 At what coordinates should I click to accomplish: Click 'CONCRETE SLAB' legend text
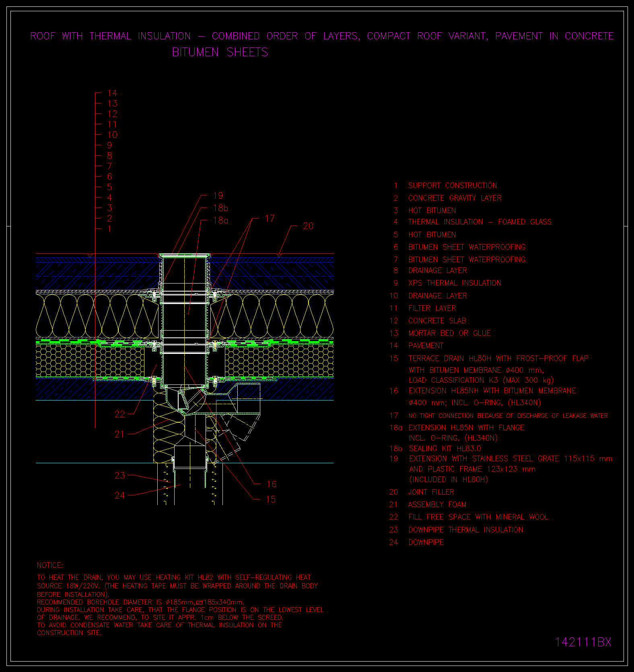[x=437, y=321]
